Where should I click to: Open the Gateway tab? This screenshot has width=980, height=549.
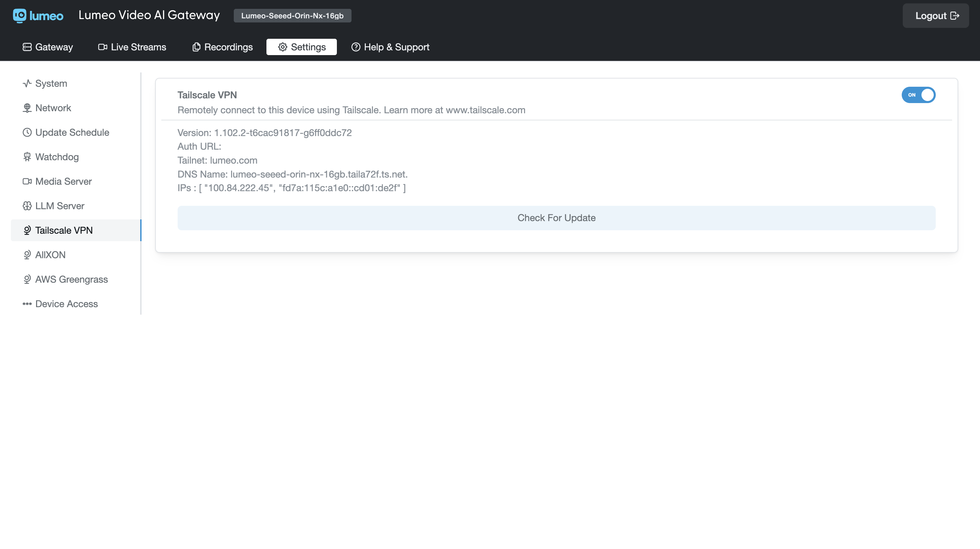tap(48, 47)
